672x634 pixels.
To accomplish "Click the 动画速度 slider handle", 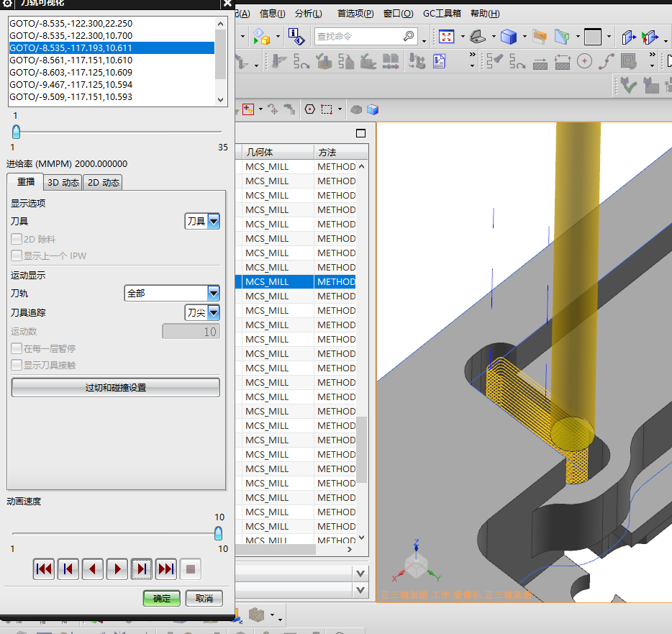I will (218, 533).
